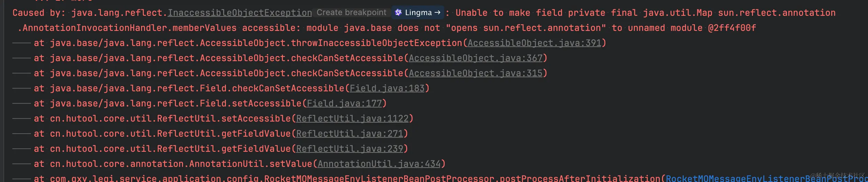Click the Lingma arrow label
This screenshot has height=182, width=868.
[x=423, y=13]
